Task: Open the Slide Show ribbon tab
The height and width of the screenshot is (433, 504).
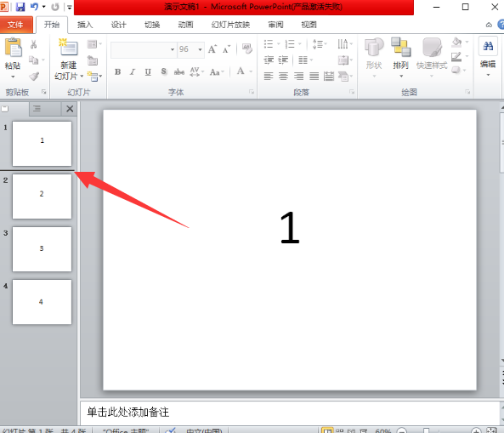Action: [x=230, y=25]
